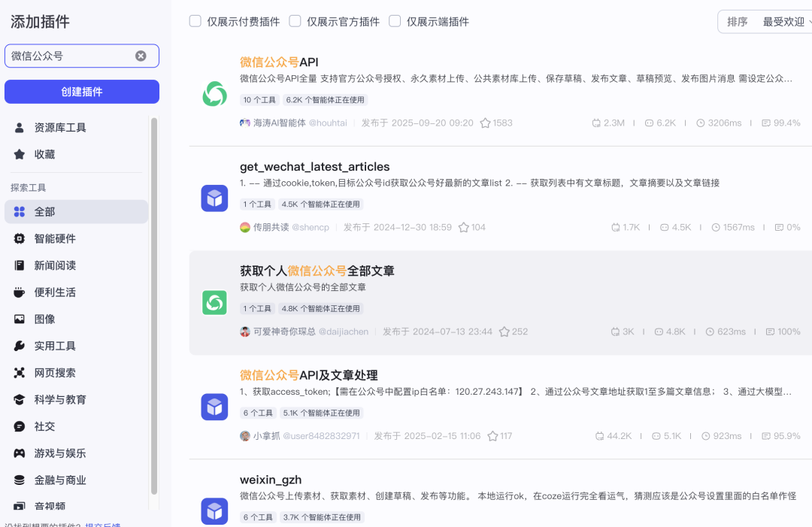Open author 海涛AI智能体 @houhtai

pyautogui.click(x=294, y=123)
